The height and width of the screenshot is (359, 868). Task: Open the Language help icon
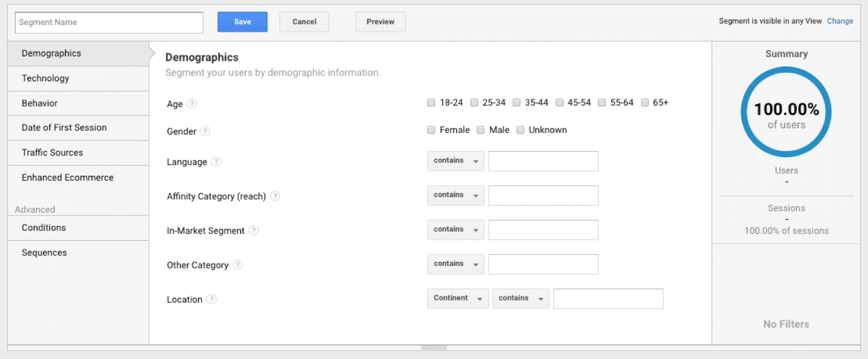tap(215, 162)
